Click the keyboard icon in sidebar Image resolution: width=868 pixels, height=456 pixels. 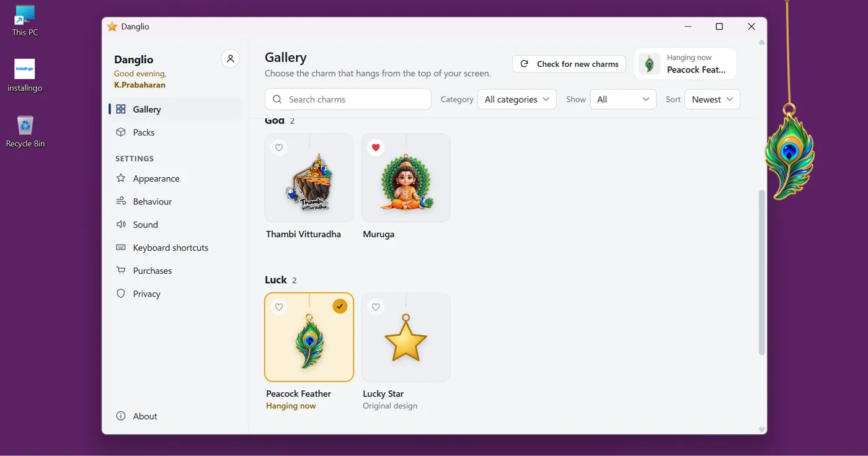pyautogui.click(x=121, y=247)
